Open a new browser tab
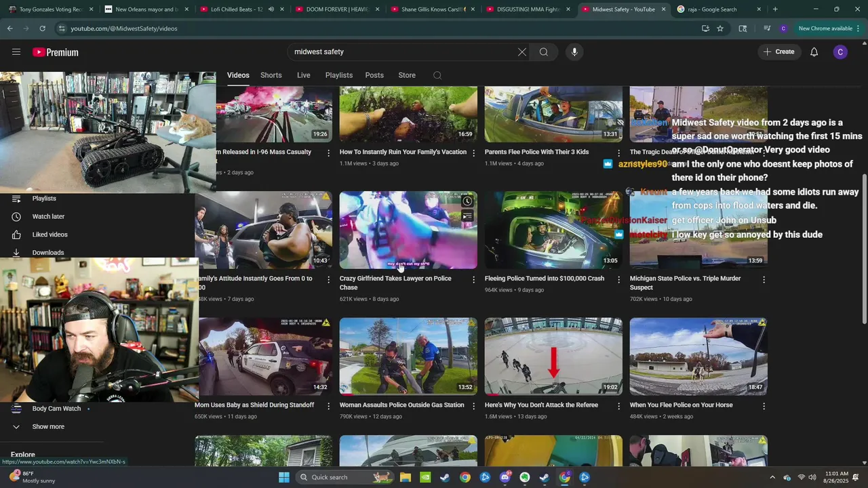This screenshot has height=488, width=868. pyautogui.click(x=775, y=9)
